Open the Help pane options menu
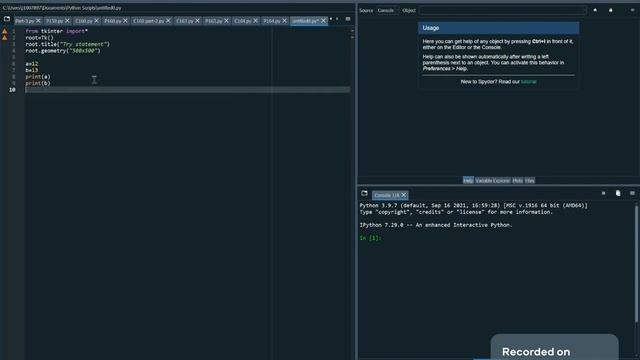The width and height of the screenshot is (640, 360). [632, 10]
